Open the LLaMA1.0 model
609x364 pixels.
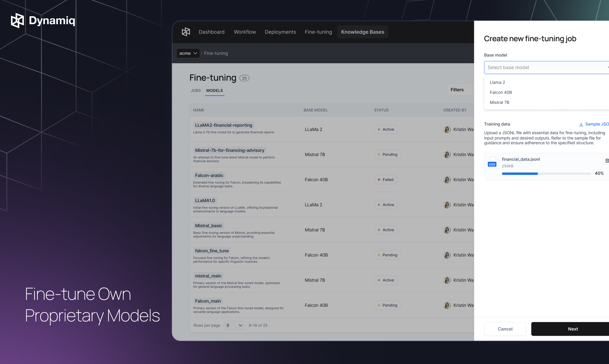point(205,201)
